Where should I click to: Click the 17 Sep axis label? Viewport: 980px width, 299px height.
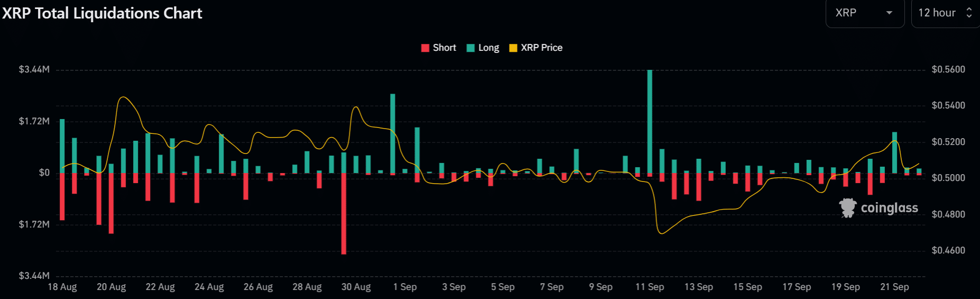[x=797, y=287]
